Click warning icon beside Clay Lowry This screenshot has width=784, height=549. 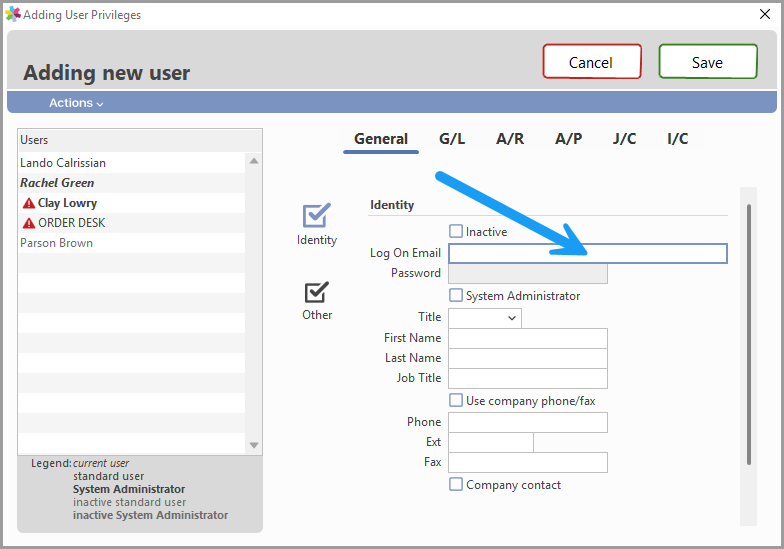[29, 203]
